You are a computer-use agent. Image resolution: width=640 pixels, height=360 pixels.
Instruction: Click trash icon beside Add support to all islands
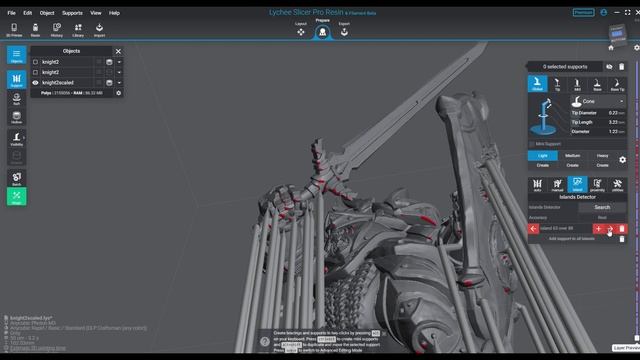[x=622, y=239]
